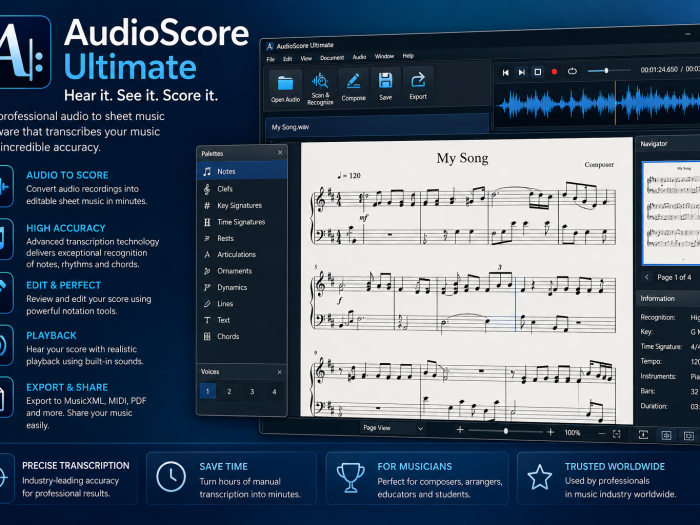Open the Window menu
Screen dimensions: 700x525
click(x=384, y=56)
